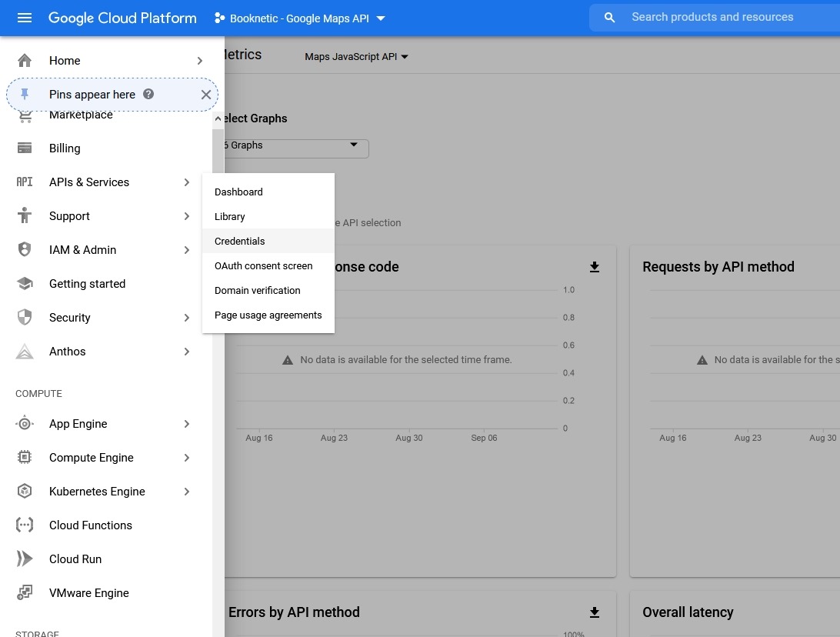The image size is (840, 637).
Task: Click the Cloud Functions brackets icon
Action: coord(25,525)
